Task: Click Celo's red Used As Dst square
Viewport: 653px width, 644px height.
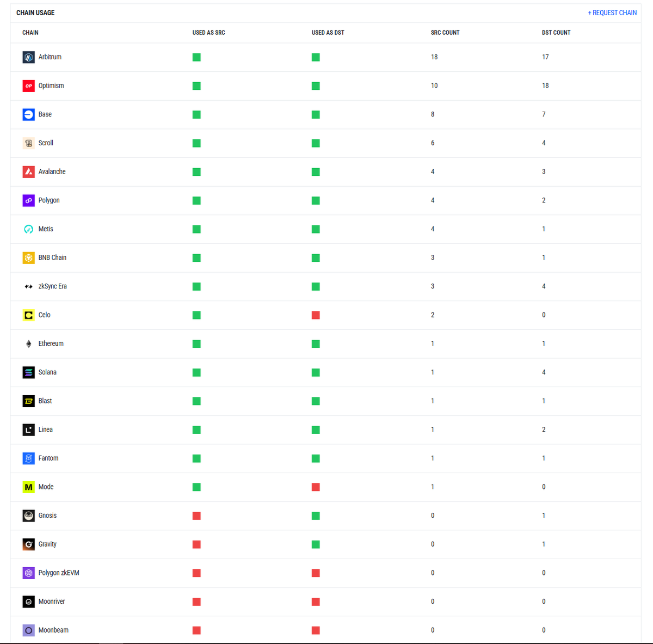Action: 316,315
